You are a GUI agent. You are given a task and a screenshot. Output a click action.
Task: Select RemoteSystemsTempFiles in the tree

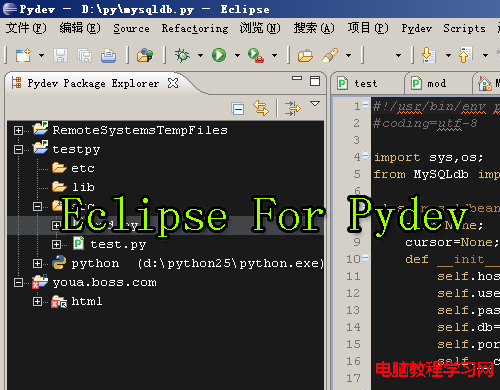[x=140, y=130]
